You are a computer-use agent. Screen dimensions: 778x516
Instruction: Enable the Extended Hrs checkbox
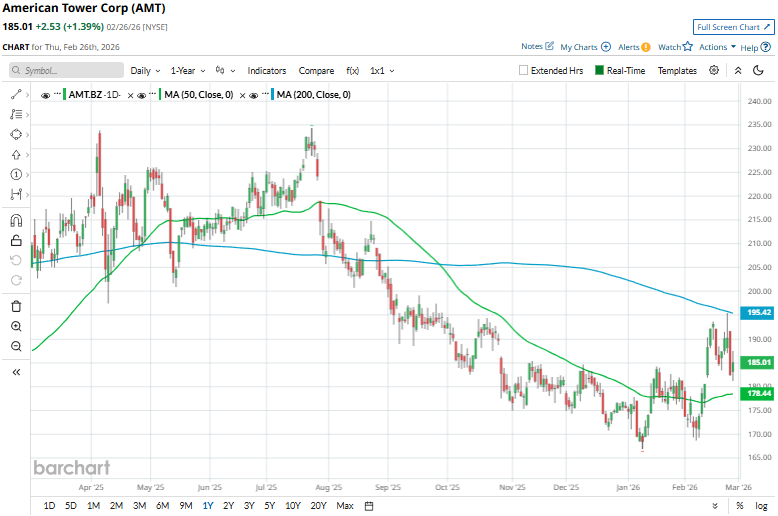click(x=523, y=70)
